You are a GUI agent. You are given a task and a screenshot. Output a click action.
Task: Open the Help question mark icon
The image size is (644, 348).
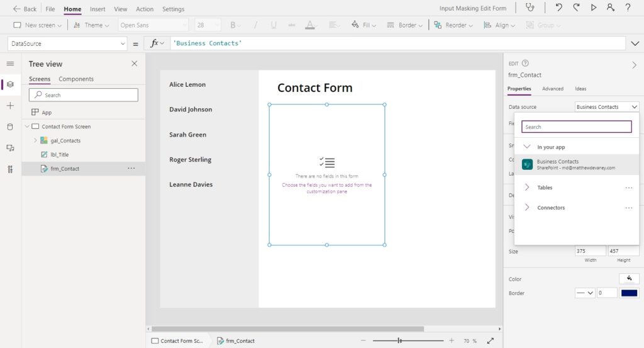pos(628,8)
